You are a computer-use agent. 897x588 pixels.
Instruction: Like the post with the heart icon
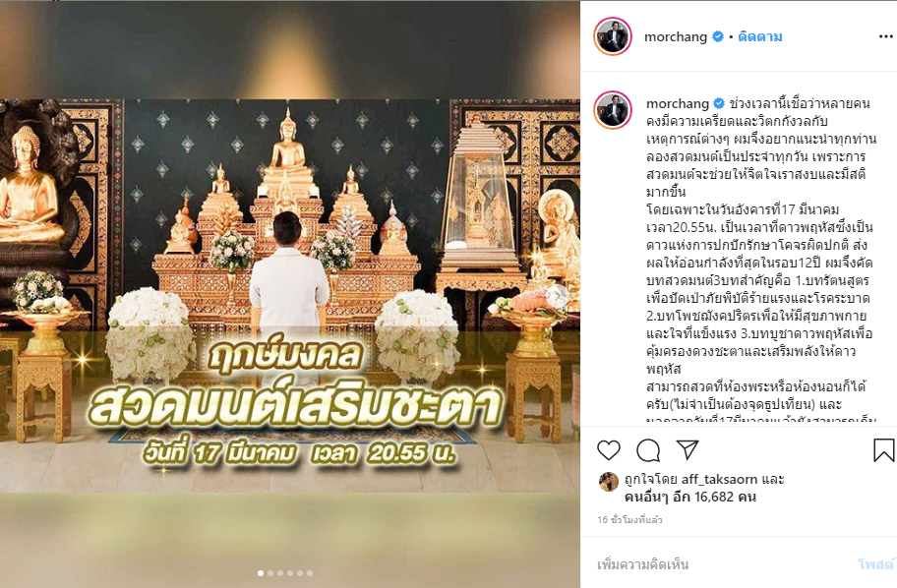609,450
